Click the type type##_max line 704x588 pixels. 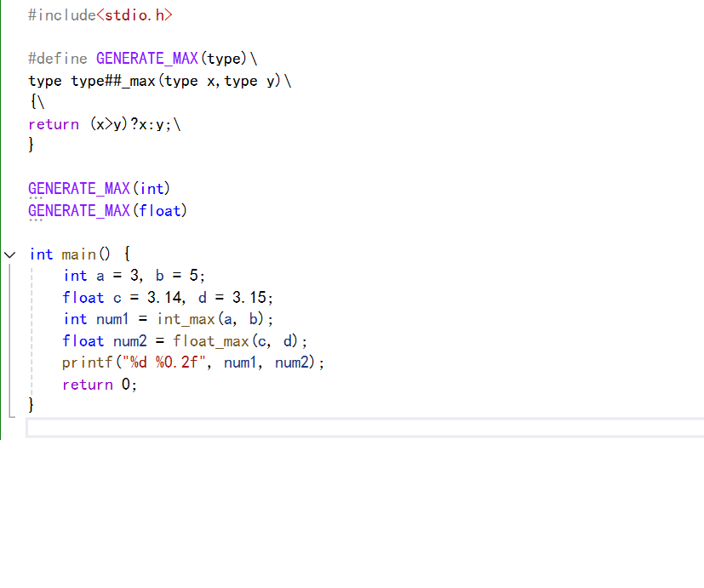(x=160, y=81)
